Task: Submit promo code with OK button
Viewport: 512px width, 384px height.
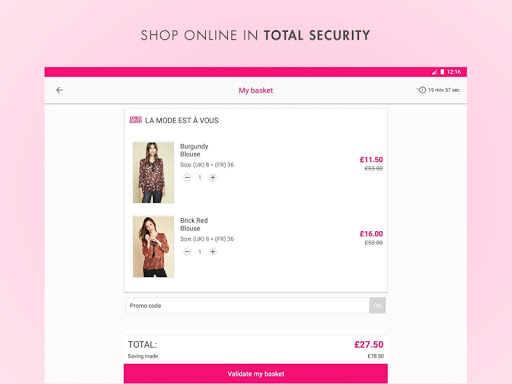Action: pos(377,305)
